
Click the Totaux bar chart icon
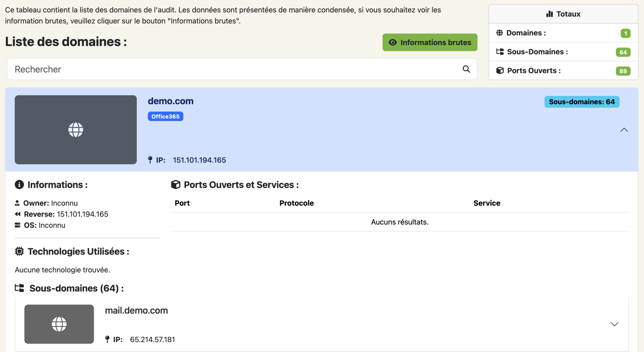click(549, 14)
